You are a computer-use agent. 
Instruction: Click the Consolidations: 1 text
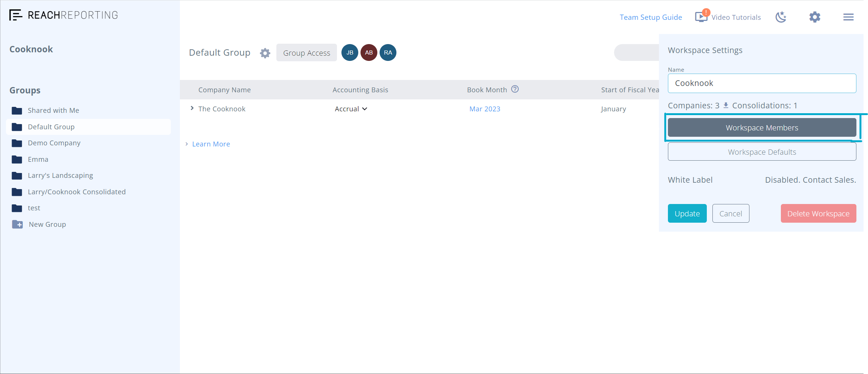pyautogui.click(x=764, y=105)
